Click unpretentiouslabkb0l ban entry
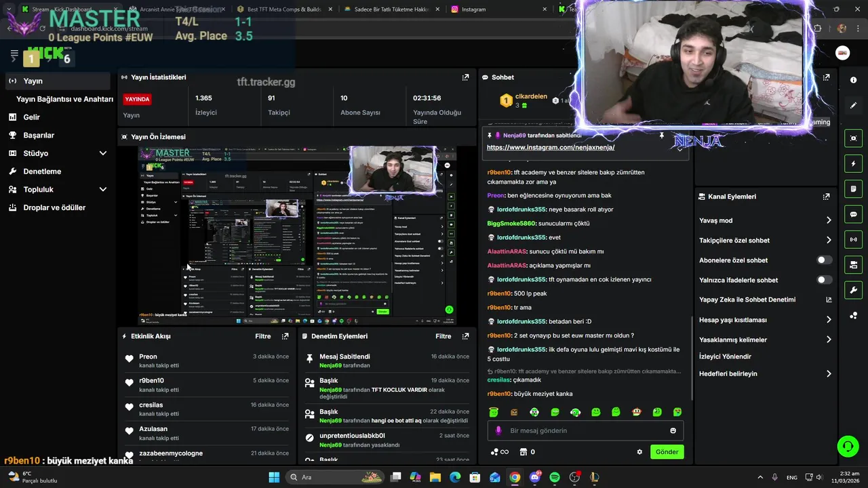This screenshot has width=868, height=488. click(x=387, y=440)
